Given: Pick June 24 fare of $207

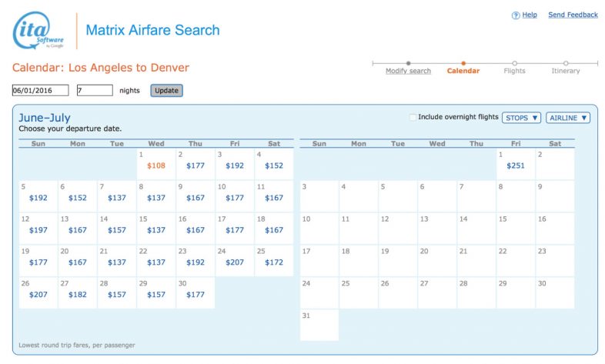Looking at the screenshot, I should (235, 262).
